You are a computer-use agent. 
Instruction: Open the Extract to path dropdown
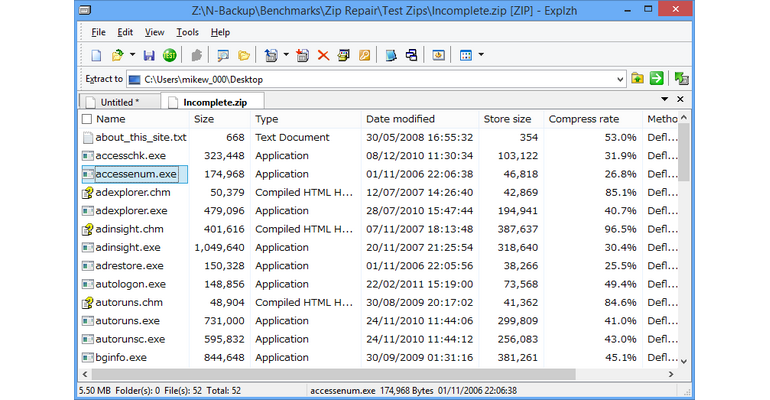[620, 80]
